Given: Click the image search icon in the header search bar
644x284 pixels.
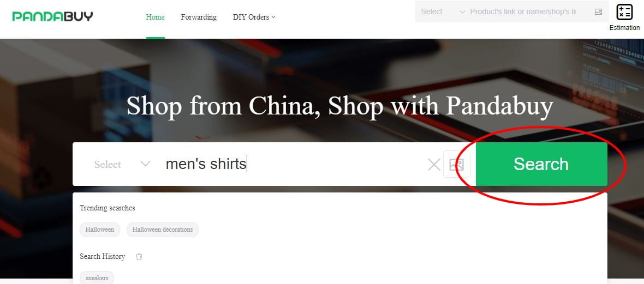Looking at the screenshot, I should click(598, 12).
